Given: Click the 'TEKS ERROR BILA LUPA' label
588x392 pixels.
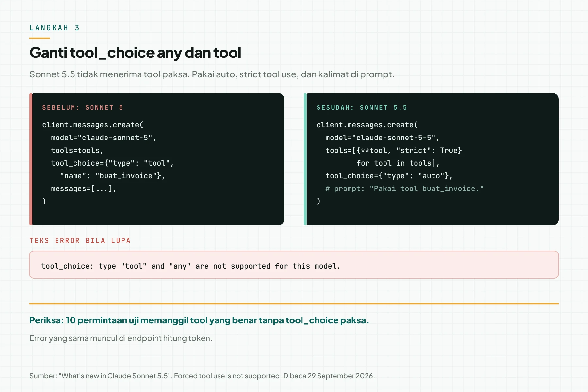Looking at the screenshot, I should 80,241.
